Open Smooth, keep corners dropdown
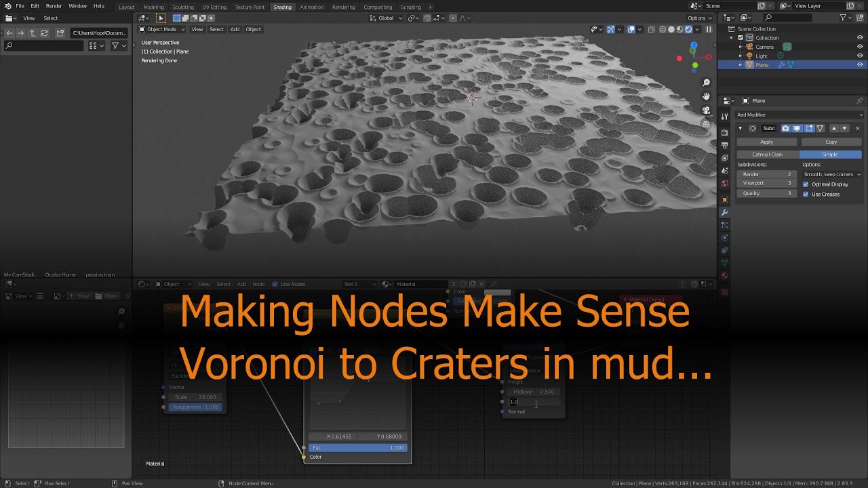 [831, 174]
